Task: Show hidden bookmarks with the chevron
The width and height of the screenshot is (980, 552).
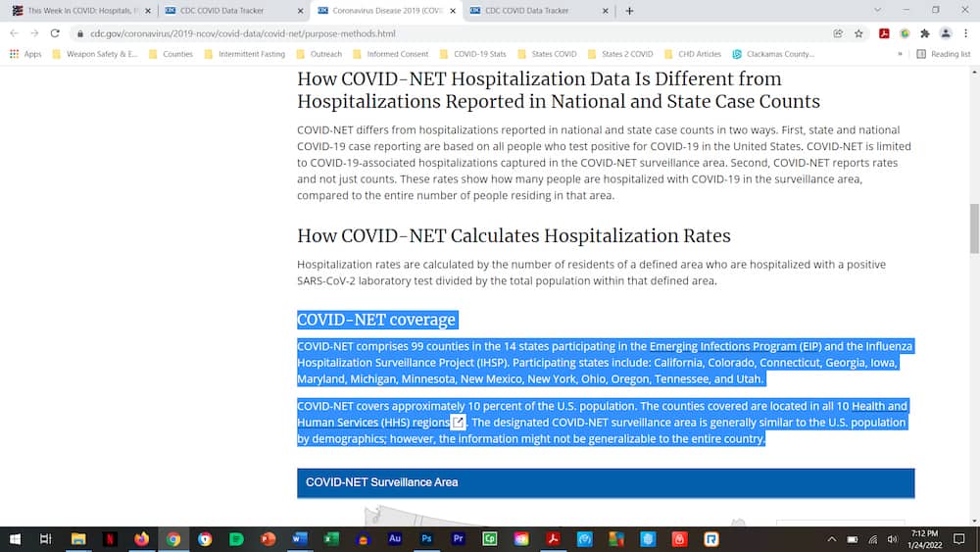Action: point(900,54)
